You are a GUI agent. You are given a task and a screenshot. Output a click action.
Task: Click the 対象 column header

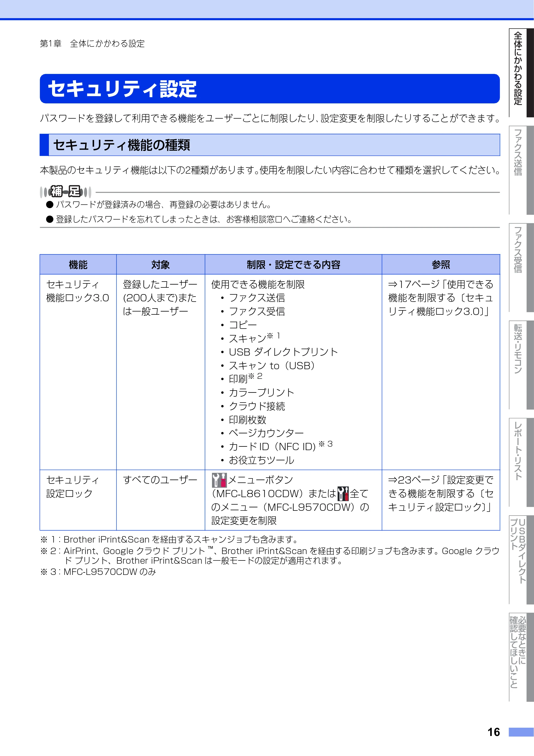pos(160,264)
